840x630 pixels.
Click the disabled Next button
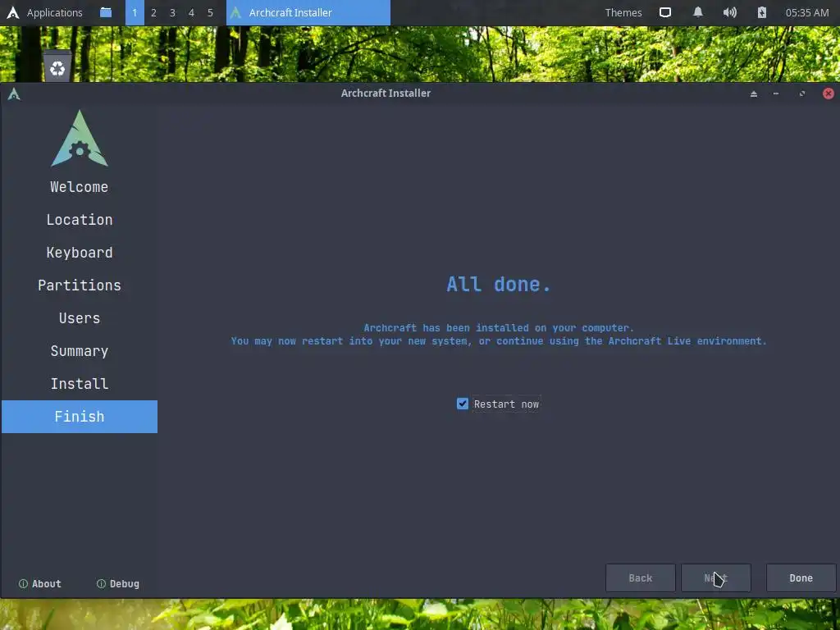(715, 577)
